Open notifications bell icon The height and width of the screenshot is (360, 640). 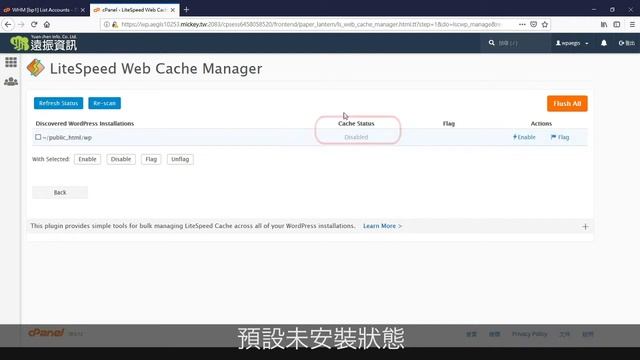coord(604,43)
